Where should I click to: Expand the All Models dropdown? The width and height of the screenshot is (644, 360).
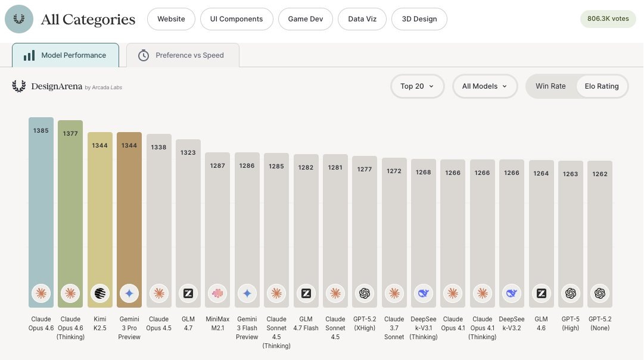484,86
